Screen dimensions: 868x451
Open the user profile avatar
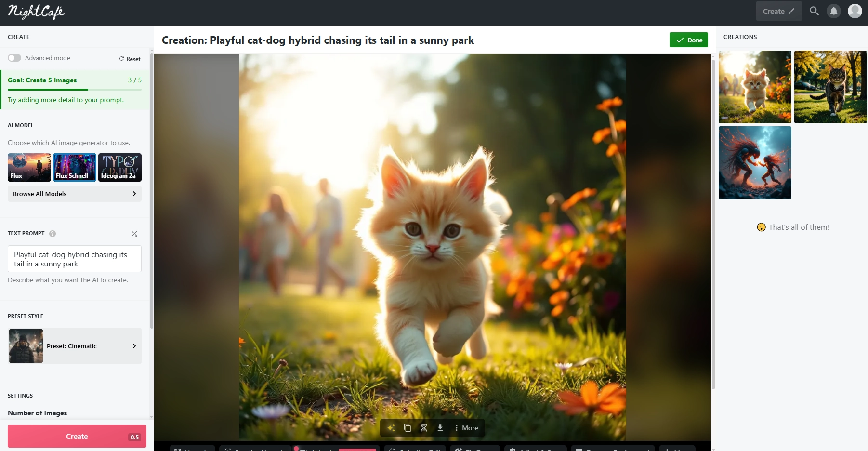pos(855,11)
